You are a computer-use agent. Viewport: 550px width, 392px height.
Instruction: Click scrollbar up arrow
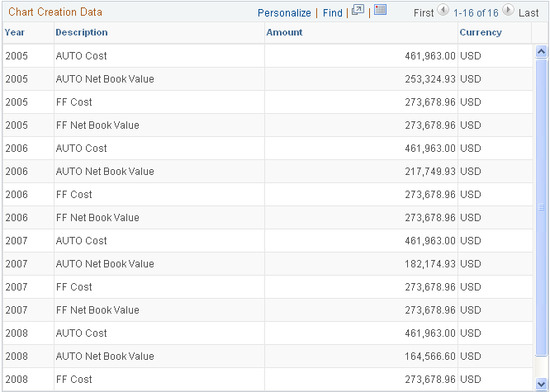pos(541,52)
